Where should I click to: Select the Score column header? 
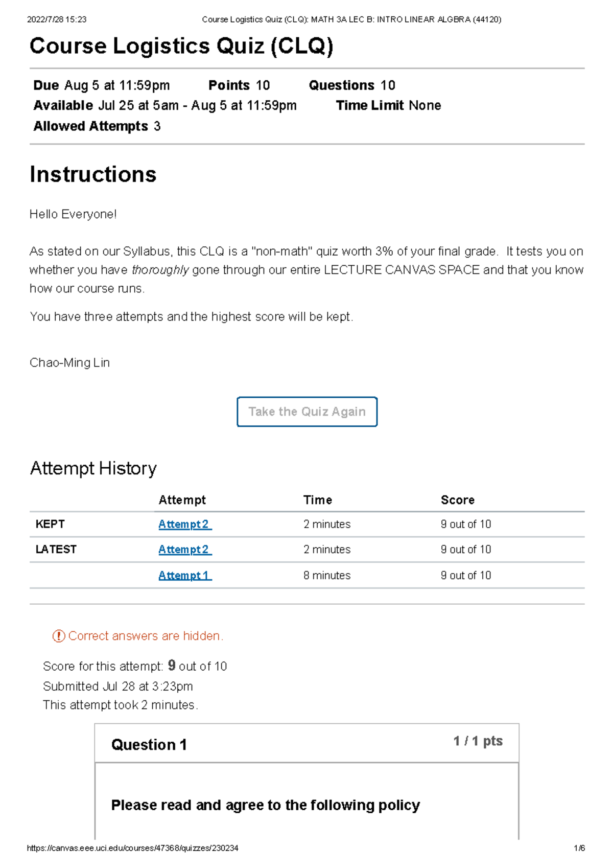coord(457,500)
